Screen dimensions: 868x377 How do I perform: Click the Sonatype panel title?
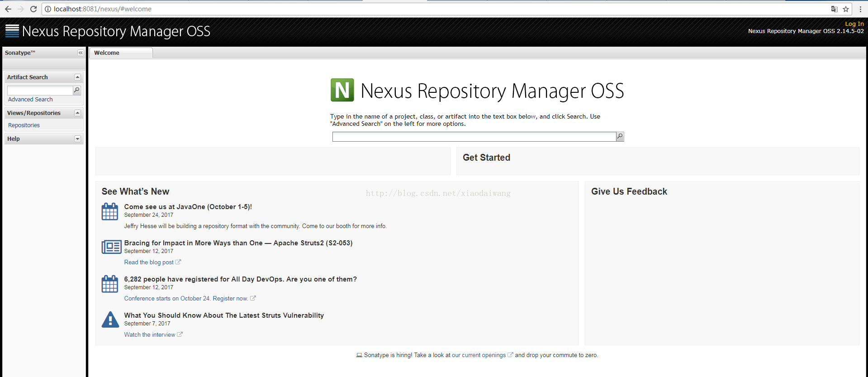[20, 53]
